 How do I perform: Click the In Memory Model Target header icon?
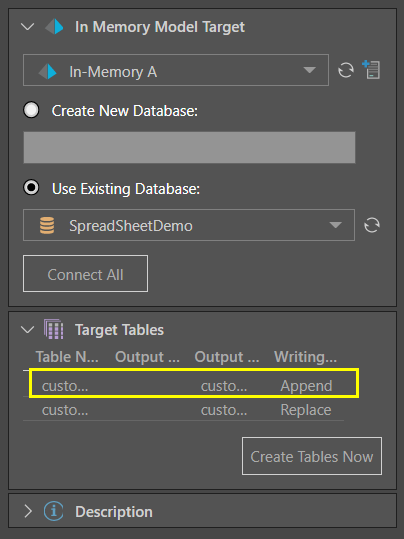54,27
